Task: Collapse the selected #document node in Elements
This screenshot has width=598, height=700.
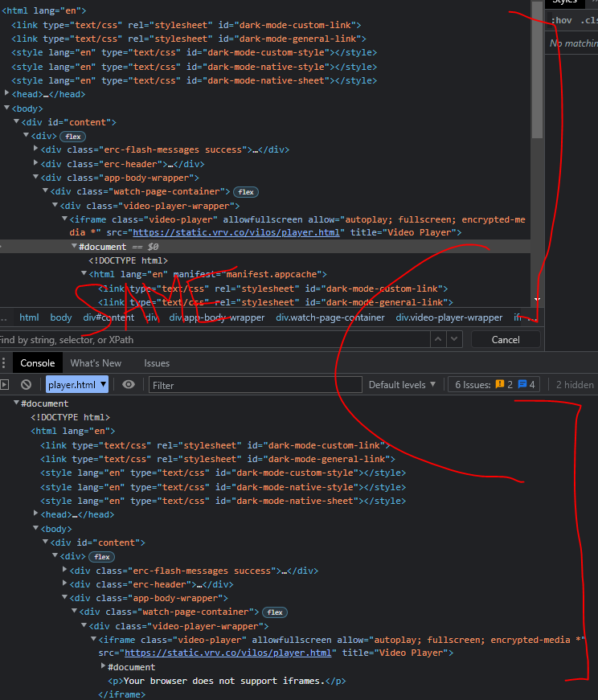Action: tap(74, 246)
